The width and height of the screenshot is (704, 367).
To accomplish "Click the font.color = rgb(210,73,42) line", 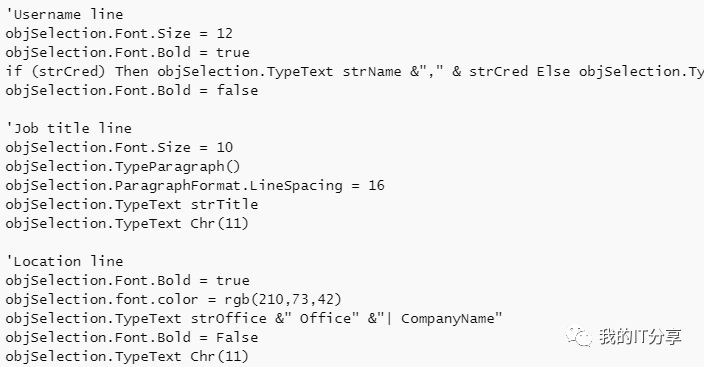I will 174,300.
